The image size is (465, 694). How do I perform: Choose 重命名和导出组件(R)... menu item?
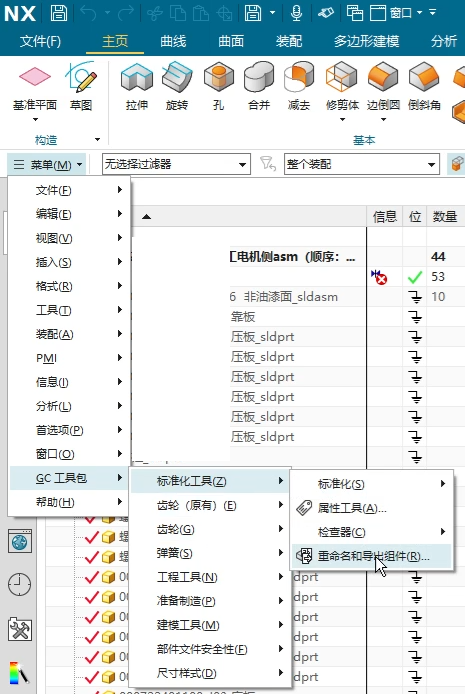pyautogui.click(x=372, y=556)
